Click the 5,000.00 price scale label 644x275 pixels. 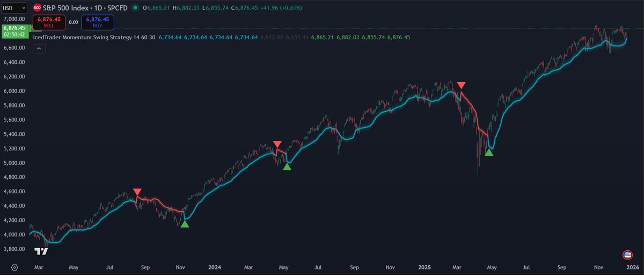coord(13,163)
